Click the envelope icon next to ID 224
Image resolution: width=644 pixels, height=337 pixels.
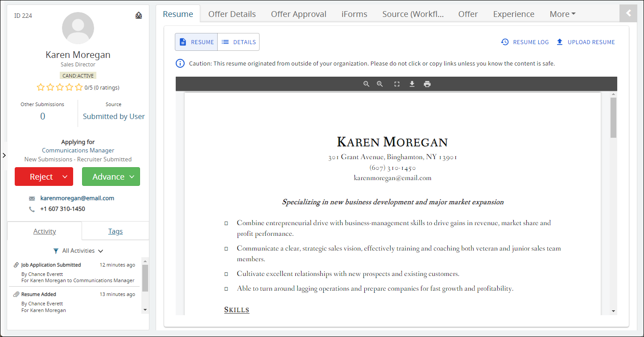click(139, 16)
